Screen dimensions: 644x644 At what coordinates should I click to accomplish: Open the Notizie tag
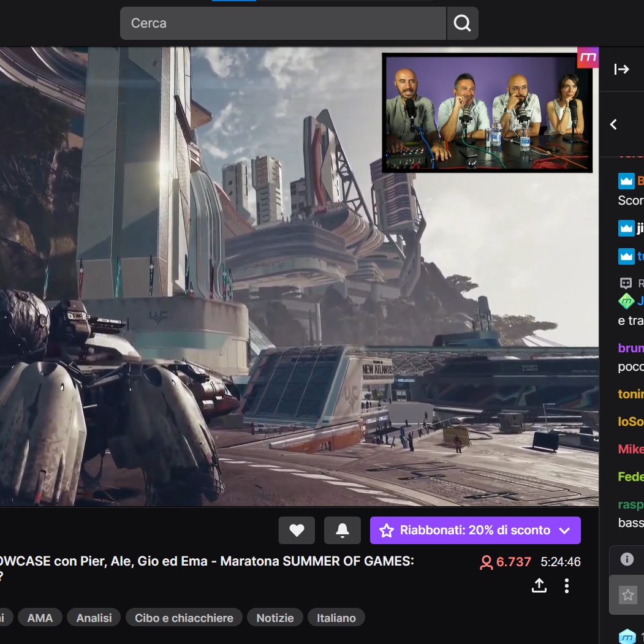click(x=275, y=618)
